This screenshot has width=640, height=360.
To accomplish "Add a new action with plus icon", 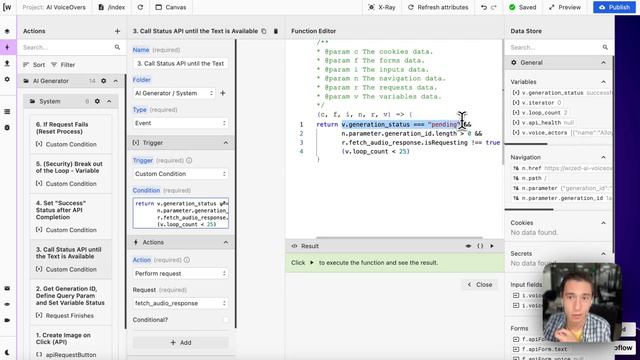I will point(117,31).
